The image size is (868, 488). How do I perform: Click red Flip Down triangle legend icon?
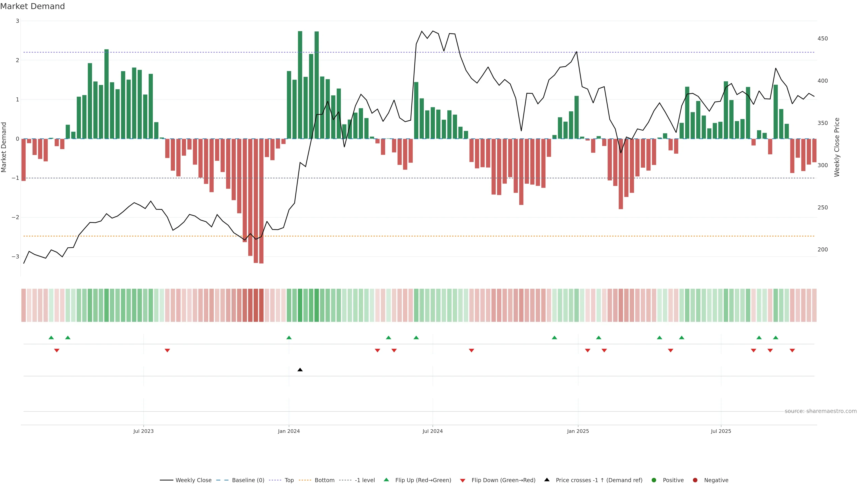pos(463,481)
